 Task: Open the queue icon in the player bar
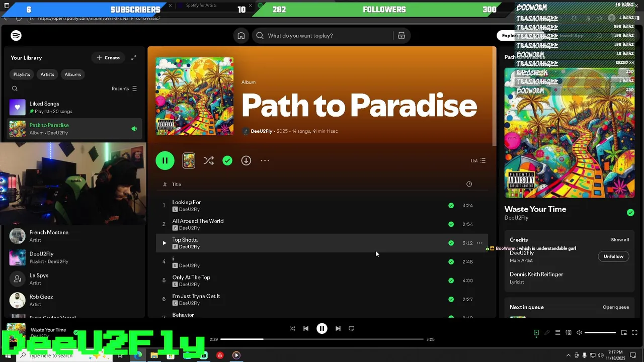557,332
